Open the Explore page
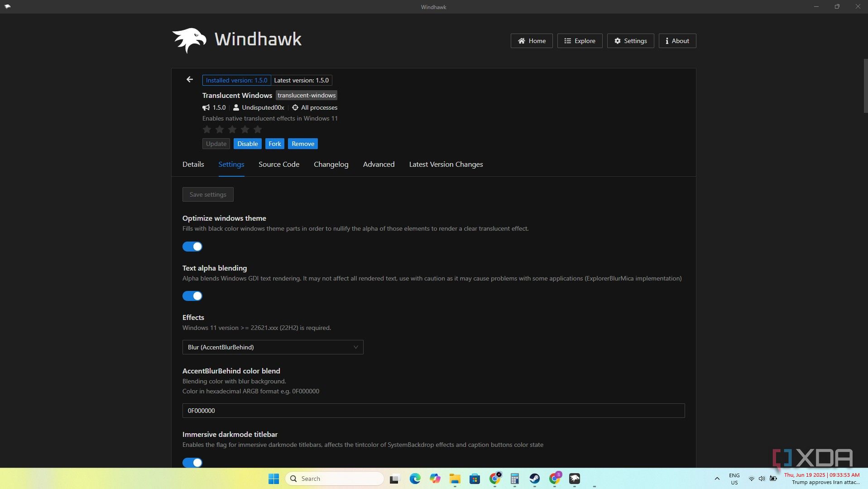868x489 pixels. (x=580, y=41)
